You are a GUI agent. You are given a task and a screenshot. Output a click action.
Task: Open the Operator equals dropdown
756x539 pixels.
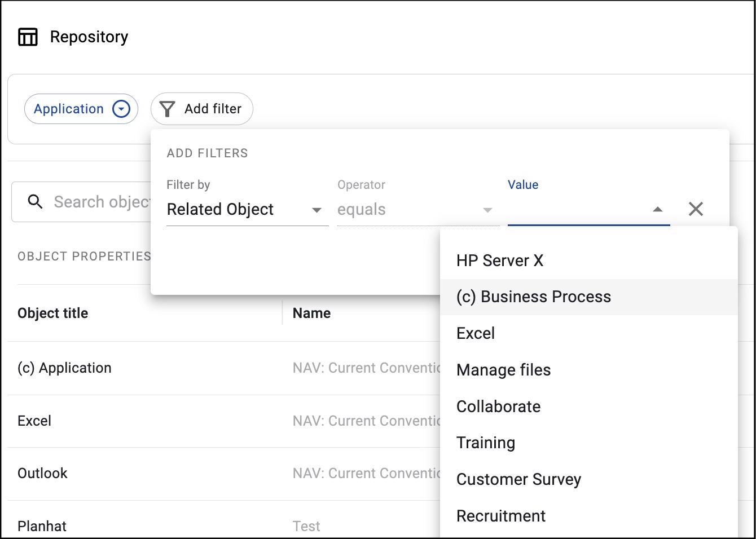(x=417, y=210)
